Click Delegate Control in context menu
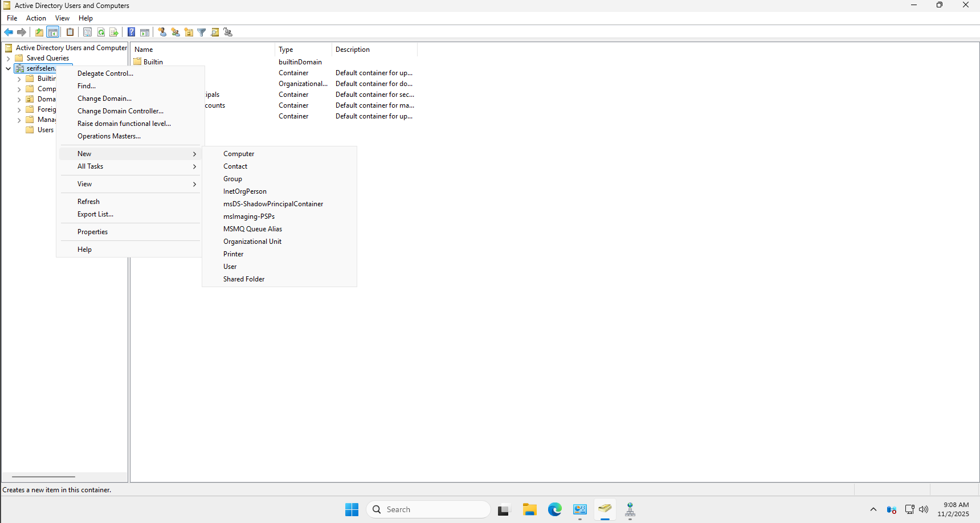980x523 pixels. (105, 73)
